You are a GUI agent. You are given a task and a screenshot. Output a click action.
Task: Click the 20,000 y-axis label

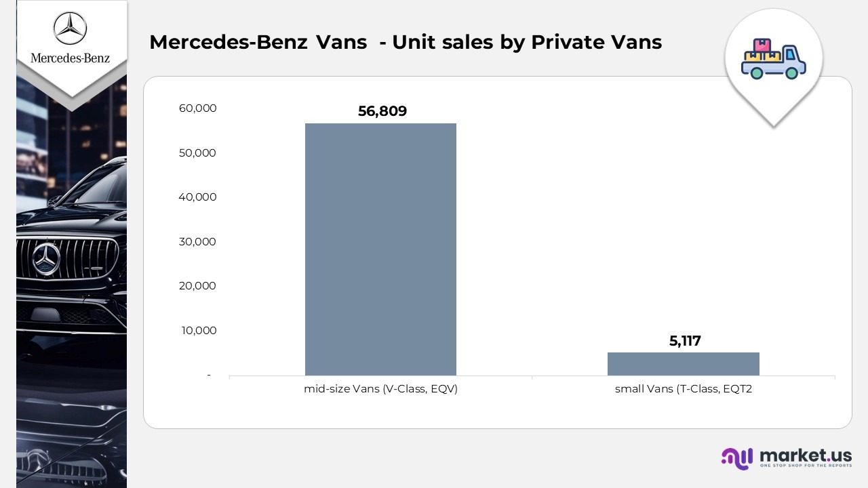coord(199,286)
